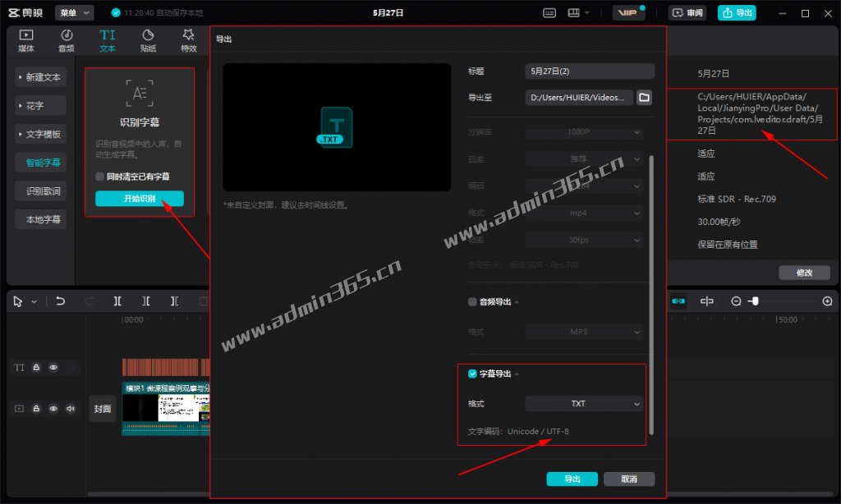The height and width of the screenshot is (504, 841).
Task: Open the selection tool mode dropdown arrow
Action: [x=34, y=302]
